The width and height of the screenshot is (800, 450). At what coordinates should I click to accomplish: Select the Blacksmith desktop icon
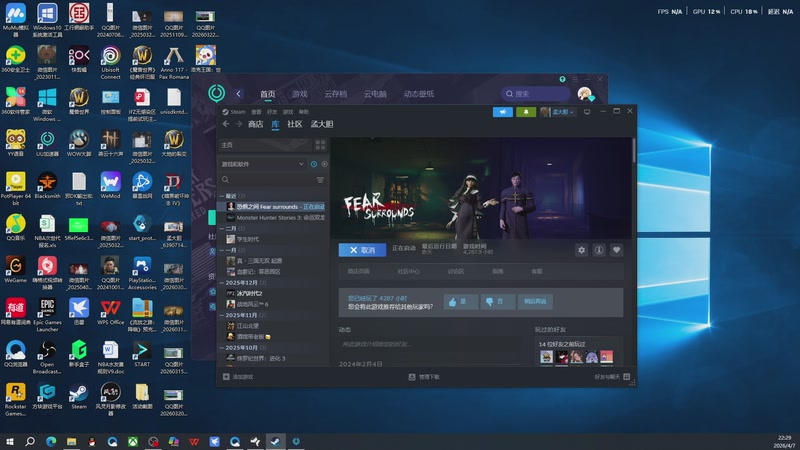47,186
